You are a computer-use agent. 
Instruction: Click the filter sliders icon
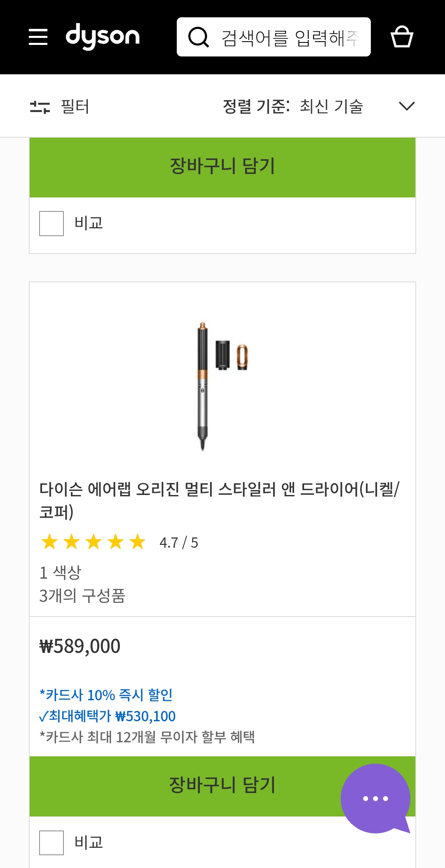(x=40, y=107)
